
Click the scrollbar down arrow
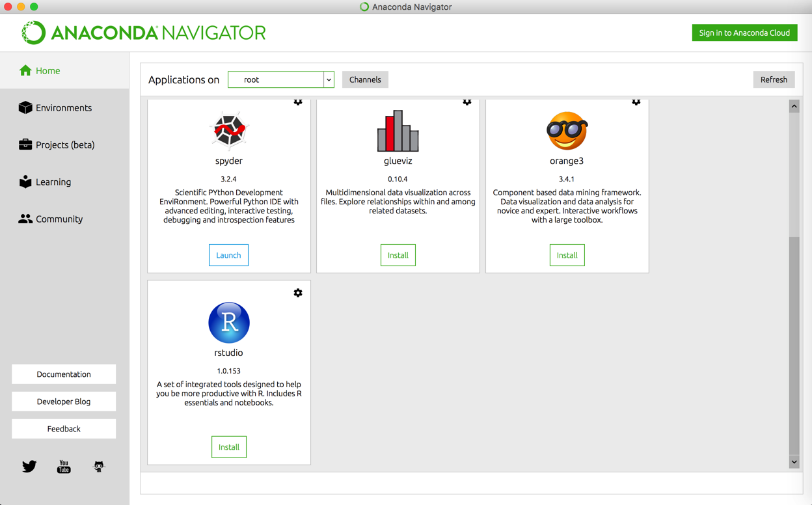point(794,461)
